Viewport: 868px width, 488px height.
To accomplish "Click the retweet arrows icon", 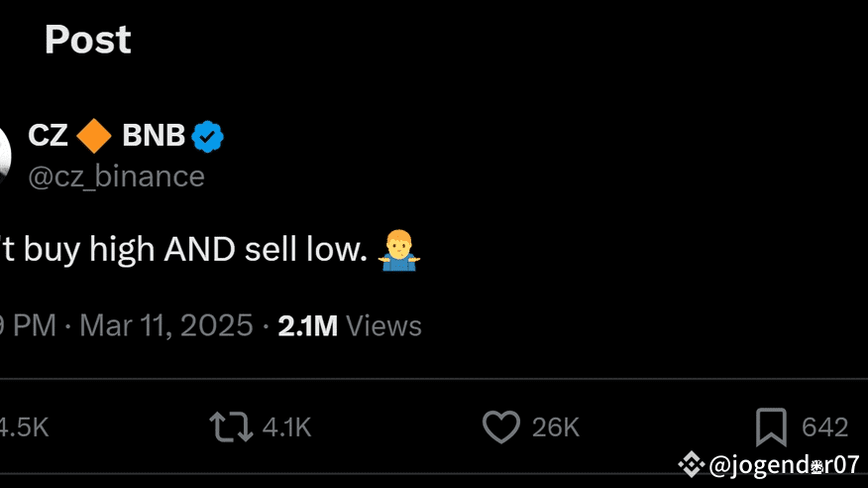I will click(230, 427).
